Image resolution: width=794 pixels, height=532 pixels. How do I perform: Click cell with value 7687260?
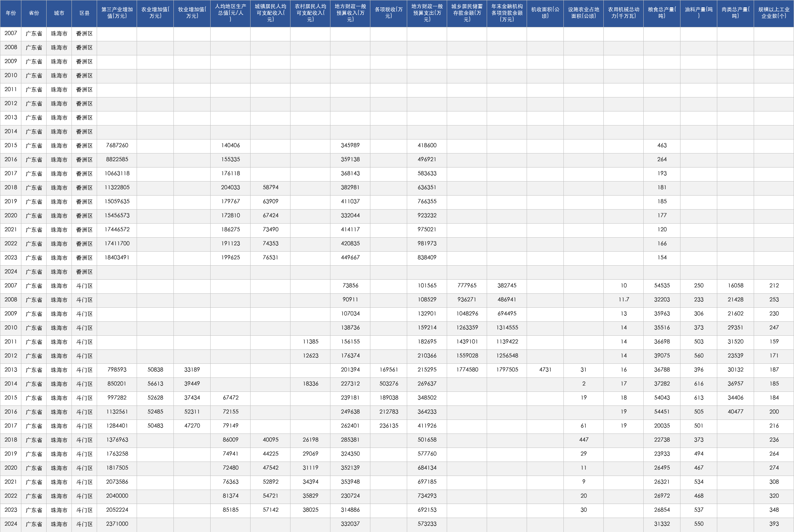117,146
